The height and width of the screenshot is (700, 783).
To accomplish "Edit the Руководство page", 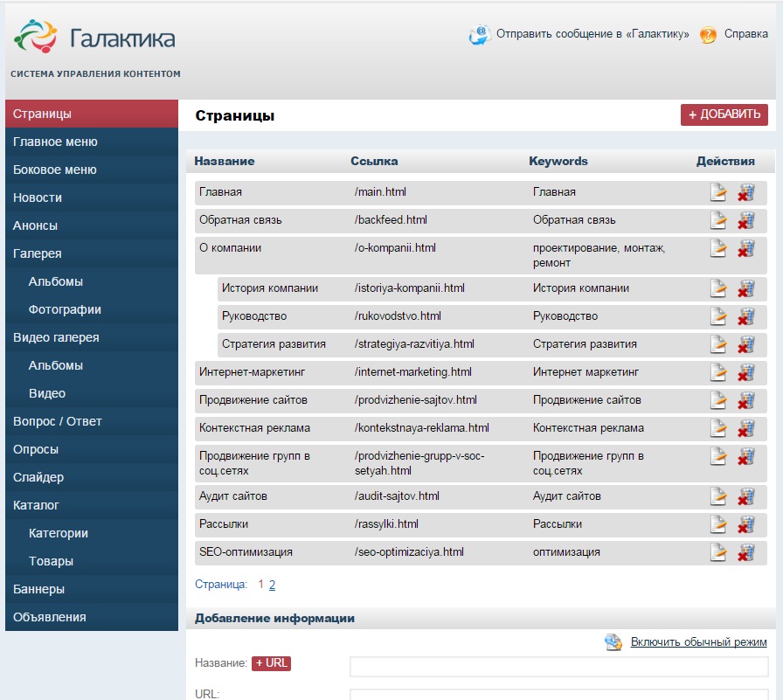I will tap(718, 316).
